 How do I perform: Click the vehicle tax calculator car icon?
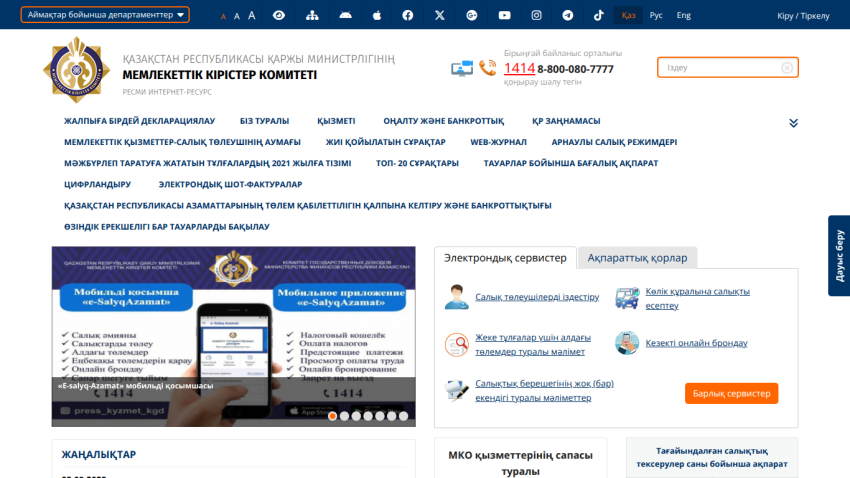[x=627, y=298]
